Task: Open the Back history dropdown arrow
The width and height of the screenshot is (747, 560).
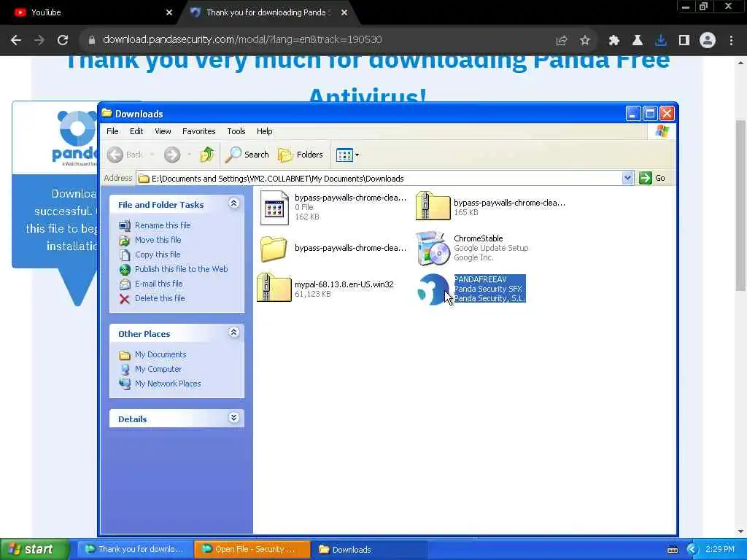Action: click(152, 155)
